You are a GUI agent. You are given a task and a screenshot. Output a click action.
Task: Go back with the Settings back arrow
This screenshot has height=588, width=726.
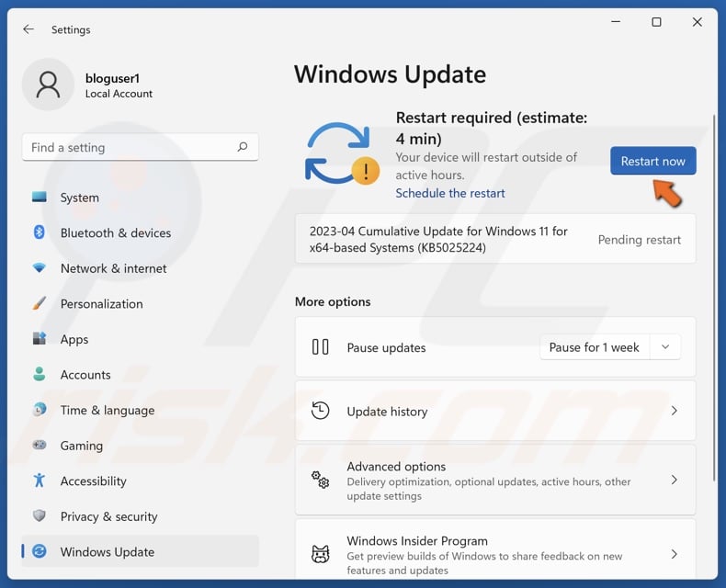28,29
